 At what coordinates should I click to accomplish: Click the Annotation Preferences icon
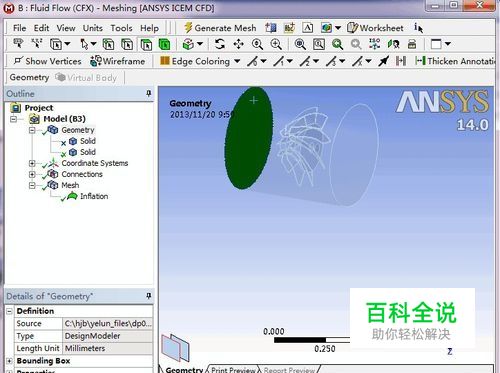289,28
